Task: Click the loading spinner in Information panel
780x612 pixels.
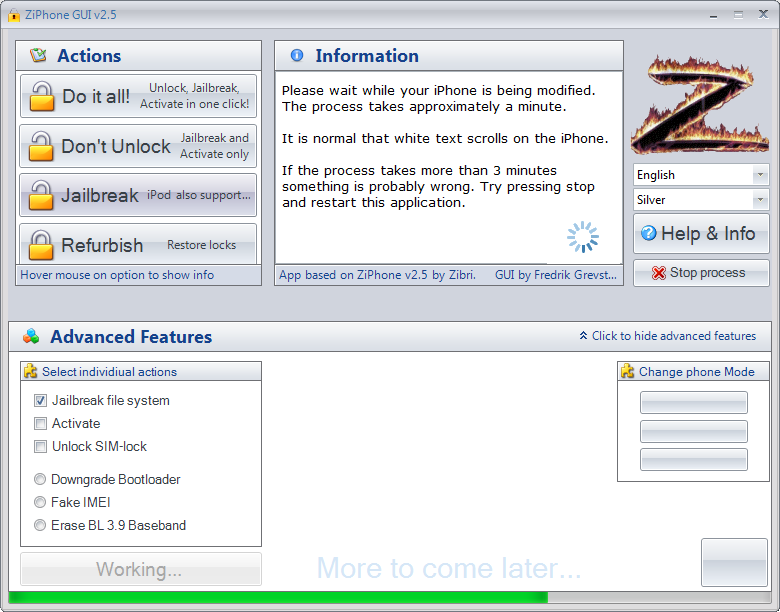Action: (583, 237)
